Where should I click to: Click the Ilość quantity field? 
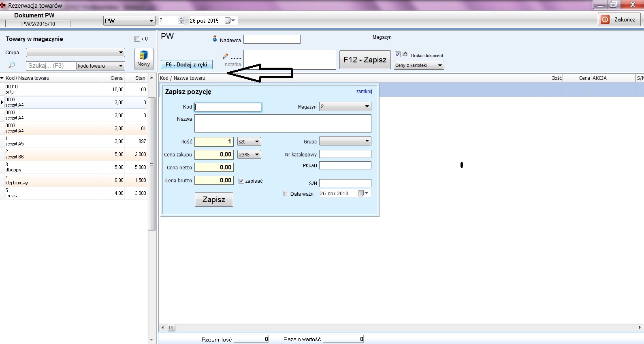[214, 141]
